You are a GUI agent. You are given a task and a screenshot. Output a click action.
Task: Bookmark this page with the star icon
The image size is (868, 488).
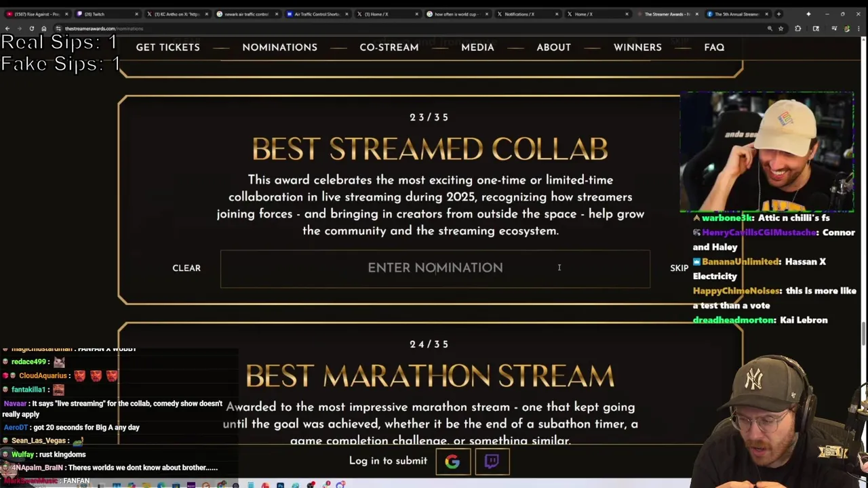click(781, 28)
